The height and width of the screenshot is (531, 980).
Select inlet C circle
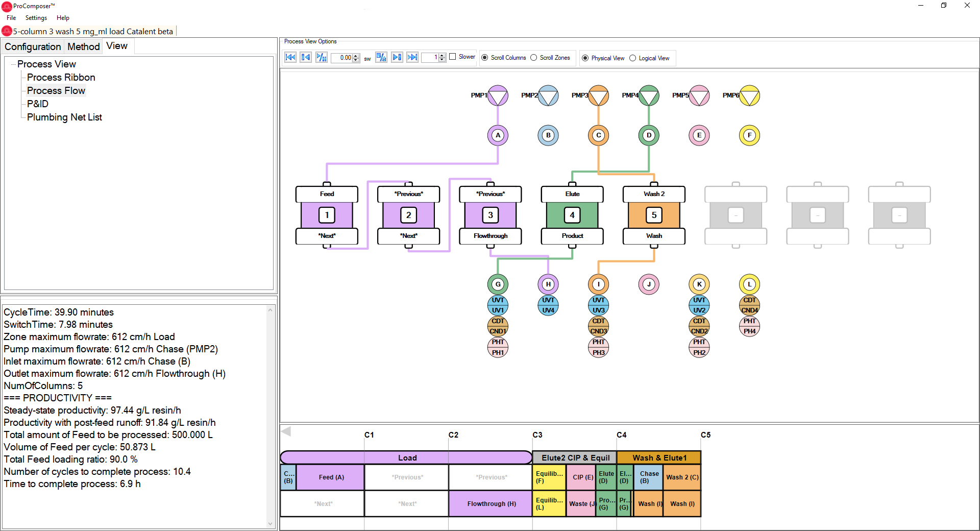tap(599, 135)
